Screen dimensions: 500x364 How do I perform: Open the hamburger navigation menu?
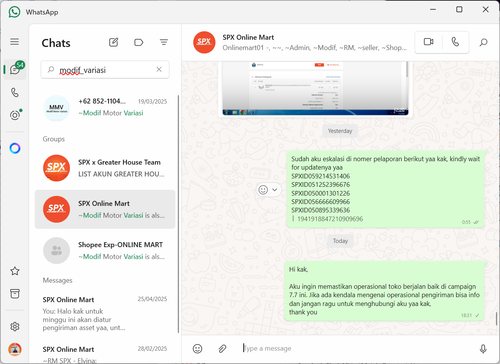point(14,42)
